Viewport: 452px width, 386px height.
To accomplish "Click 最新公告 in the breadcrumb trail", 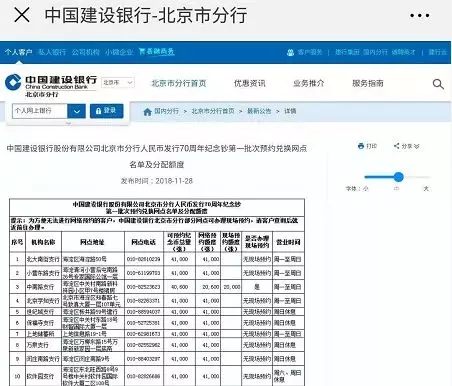I will coord(259,111).
